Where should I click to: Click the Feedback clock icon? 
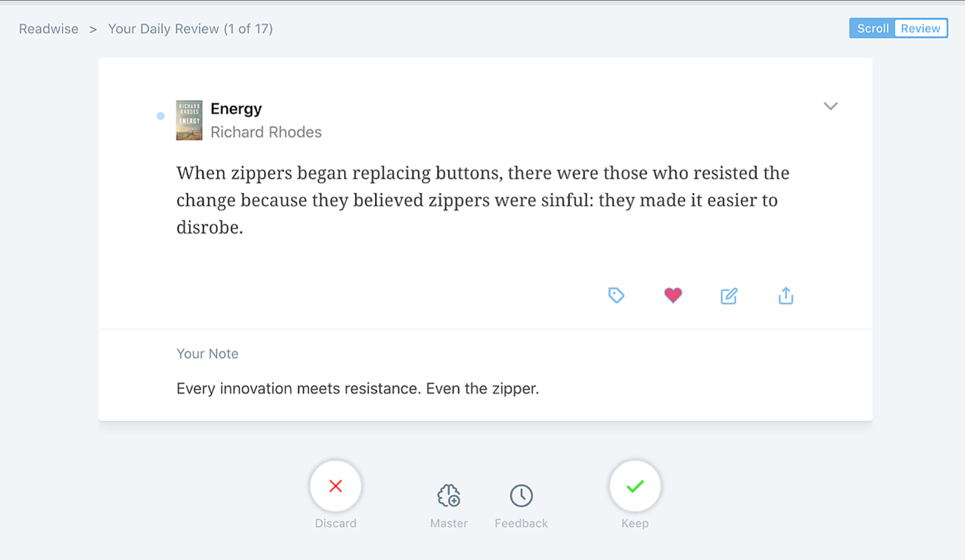coord(521,495)
